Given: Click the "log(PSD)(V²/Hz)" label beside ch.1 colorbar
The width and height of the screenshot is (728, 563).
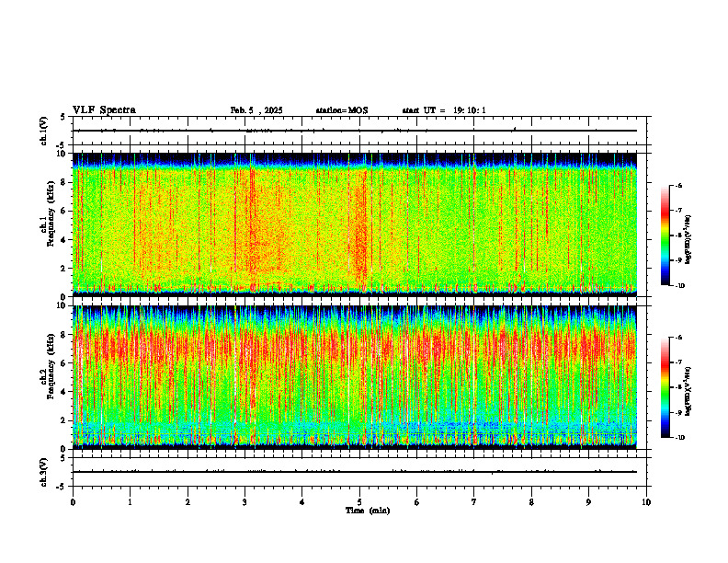Looking at the screenshot, I should [688, 240].
